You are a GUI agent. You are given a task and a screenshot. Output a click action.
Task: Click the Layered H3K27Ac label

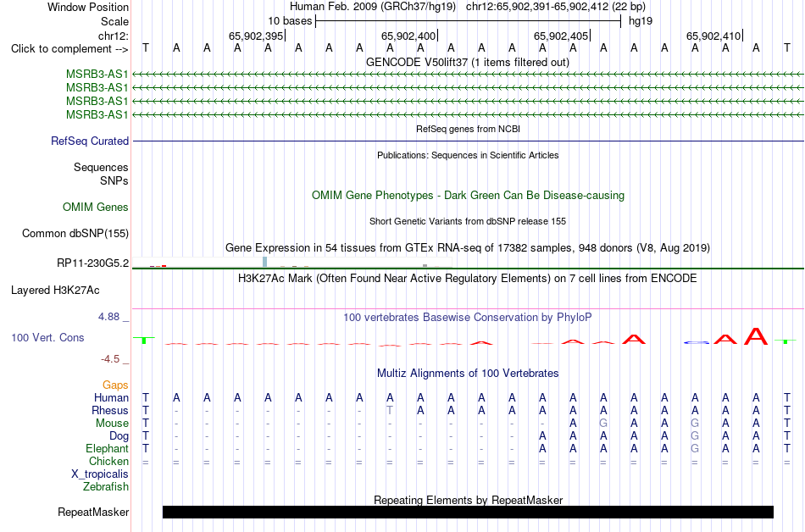pos(55,291)
